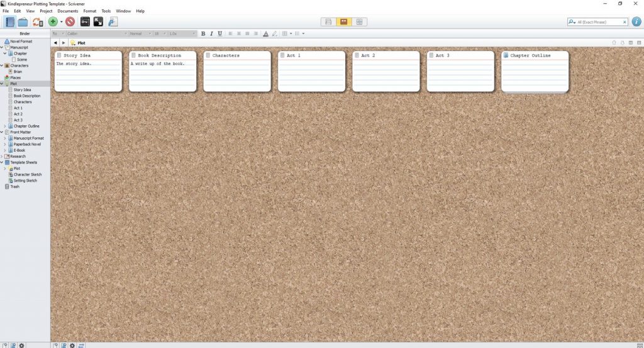Navigate forward in editor history
The height and width of the screenshot is (348, 644).
64,43
